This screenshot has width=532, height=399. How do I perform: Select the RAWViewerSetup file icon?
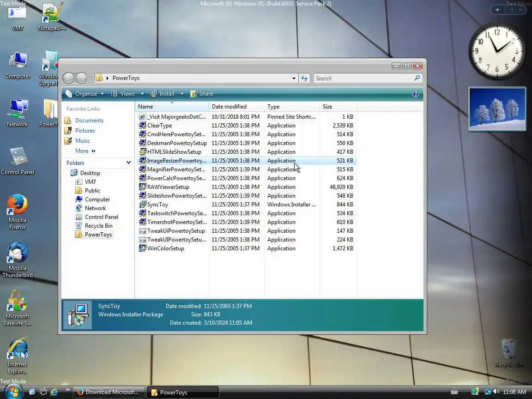pyautogui.click(x=143, y=187)
